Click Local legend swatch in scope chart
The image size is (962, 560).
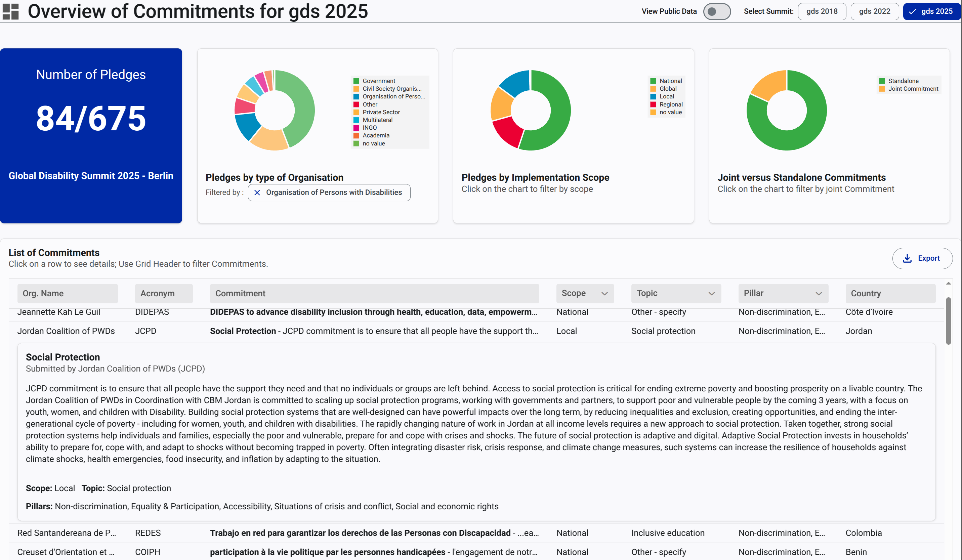[653, 96]
